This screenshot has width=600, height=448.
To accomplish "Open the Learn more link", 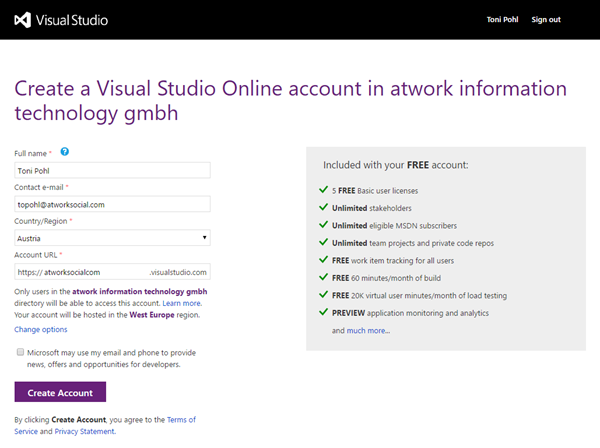I will coord(182,303).
